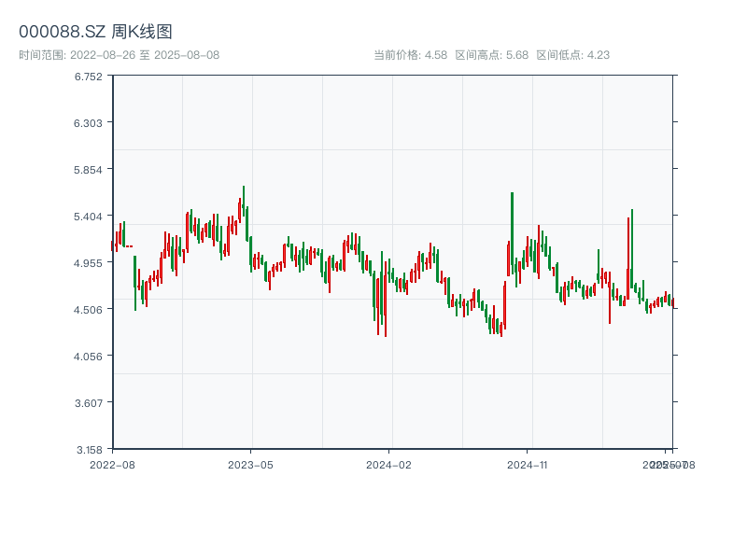
Task: Click the 2022-08 x-axis date label
Action: [x=112, y=464]
